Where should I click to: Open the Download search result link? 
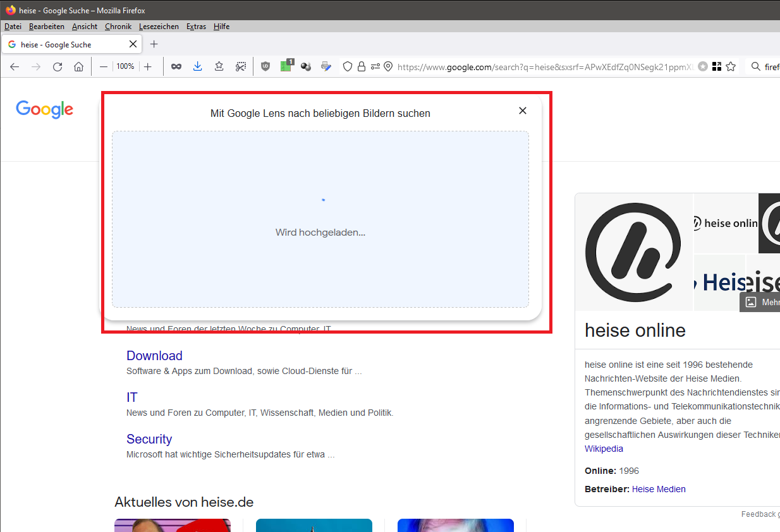tap(154, 356)
